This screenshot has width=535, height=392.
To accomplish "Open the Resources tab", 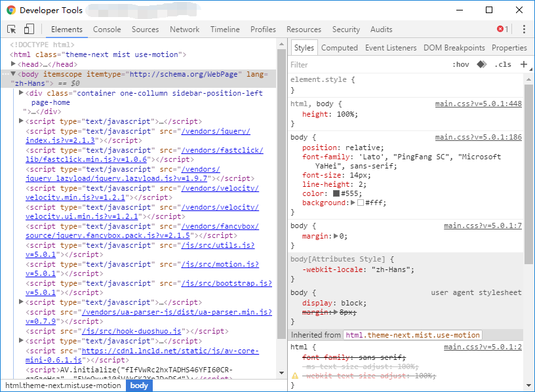I will pos(304,29).
